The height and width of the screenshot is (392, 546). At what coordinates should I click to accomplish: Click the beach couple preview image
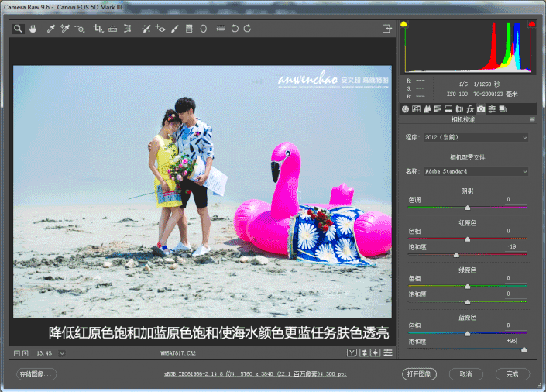[x=202, y=191]
